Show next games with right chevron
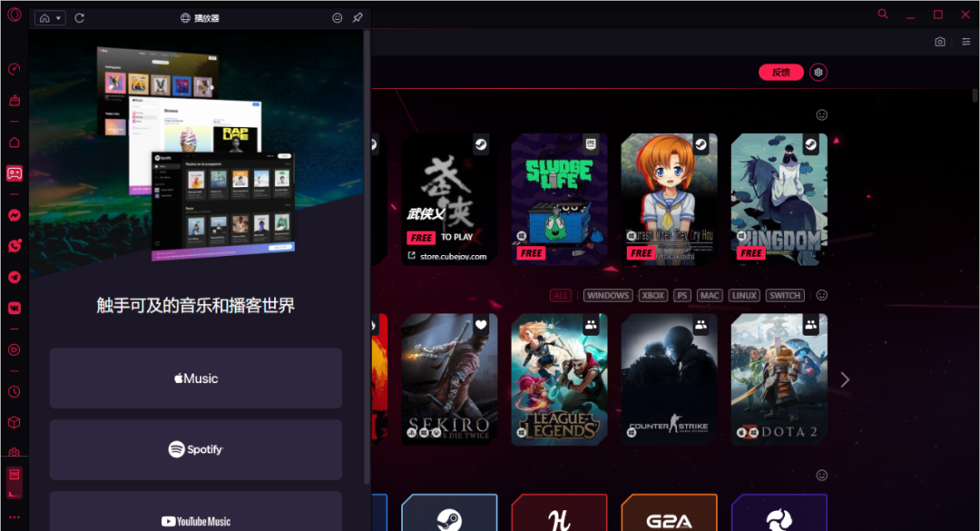The height and width of the screenshot is (531, 980). pos(845,379)
